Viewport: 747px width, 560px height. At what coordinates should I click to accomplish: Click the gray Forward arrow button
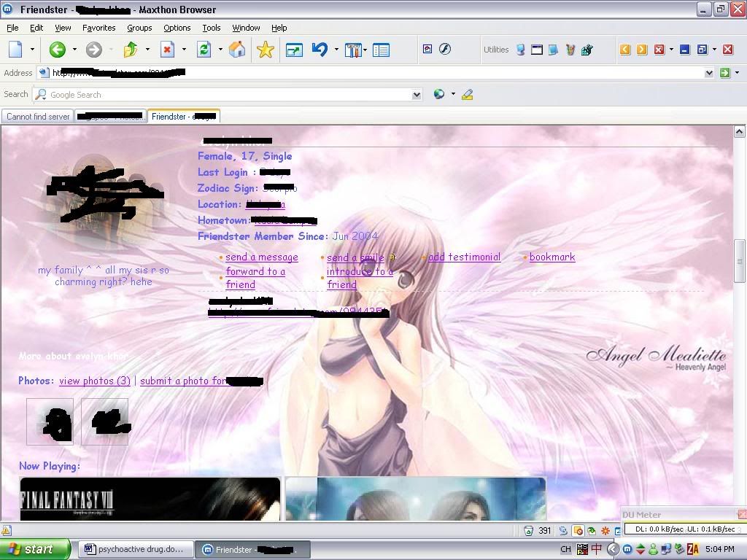point(94,49)
